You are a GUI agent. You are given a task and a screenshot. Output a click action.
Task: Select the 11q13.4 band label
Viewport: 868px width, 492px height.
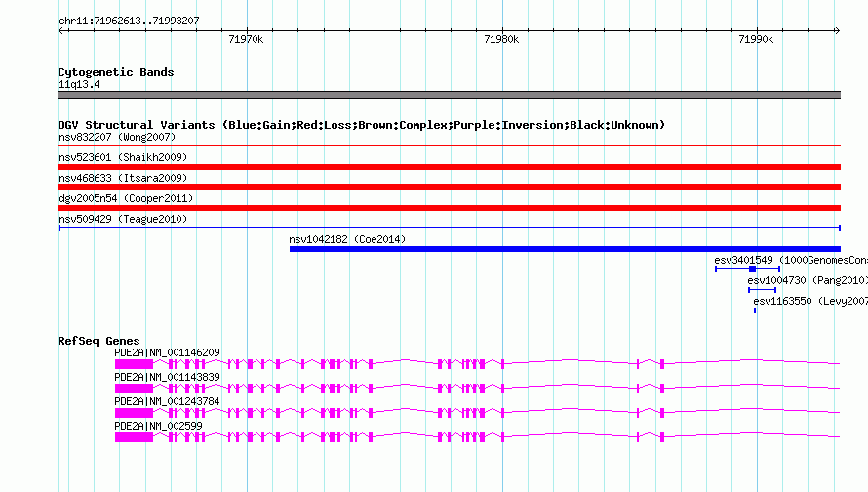click(x=79, y=84)
